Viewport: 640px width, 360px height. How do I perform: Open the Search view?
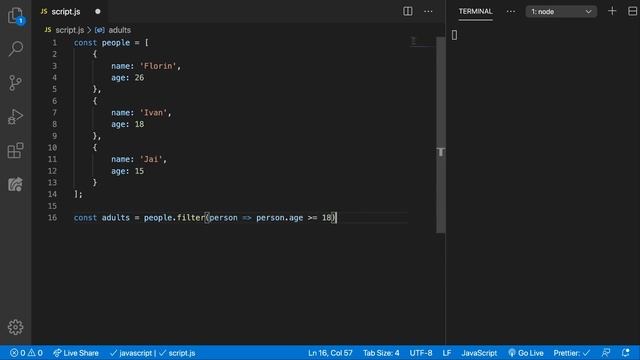[x=16, y=49]
